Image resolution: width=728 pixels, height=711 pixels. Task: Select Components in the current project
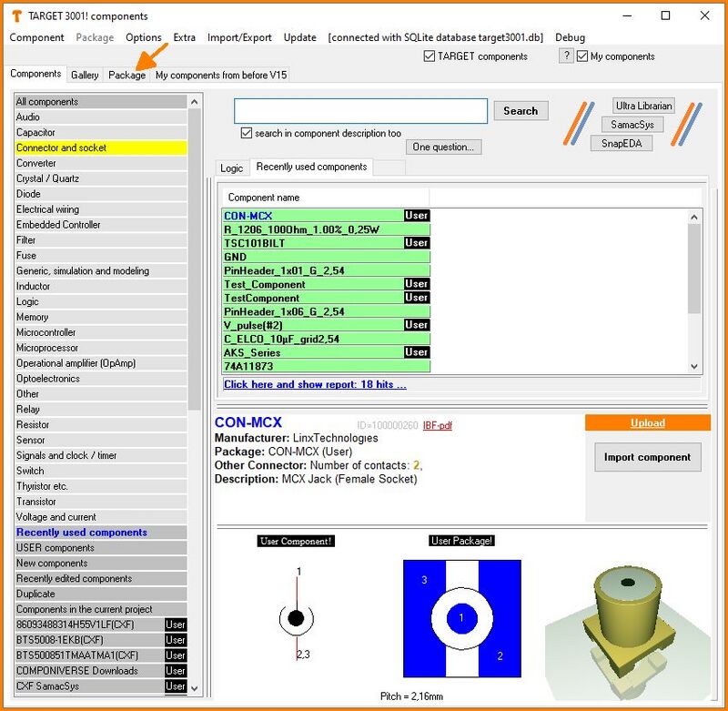101,609
